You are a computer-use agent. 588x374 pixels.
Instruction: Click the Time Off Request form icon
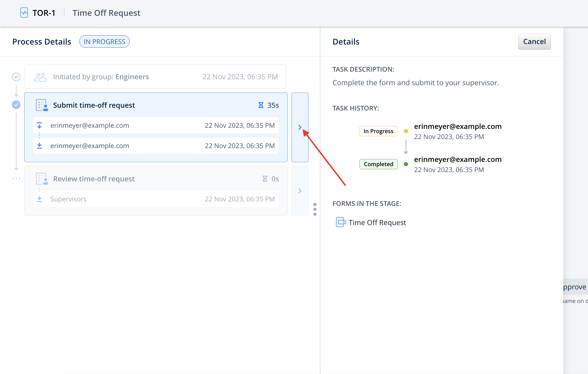tap(341, 222)
